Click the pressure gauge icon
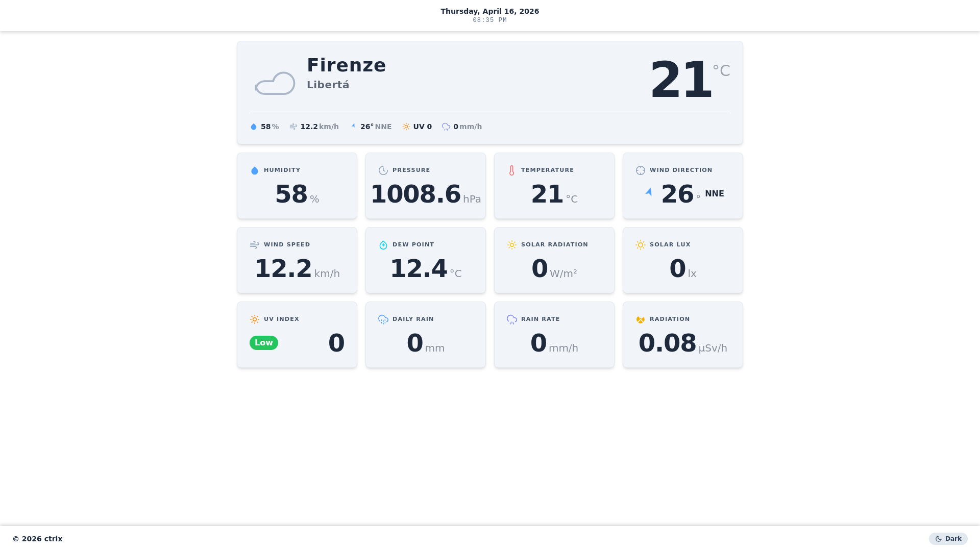This screenshot has height=551, width=980. pyautogui.click(x=383, y=170)
